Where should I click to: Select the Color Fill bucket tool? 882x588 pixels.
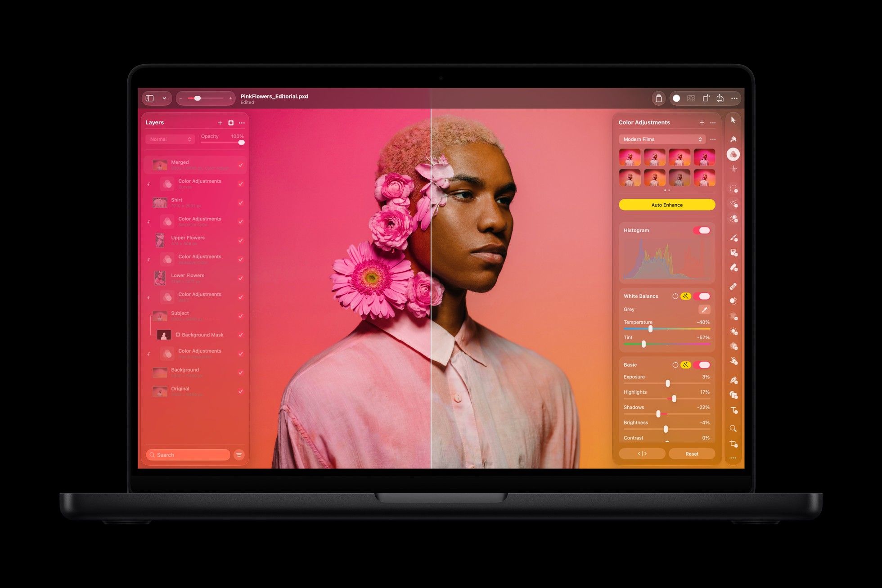(733, 252)
